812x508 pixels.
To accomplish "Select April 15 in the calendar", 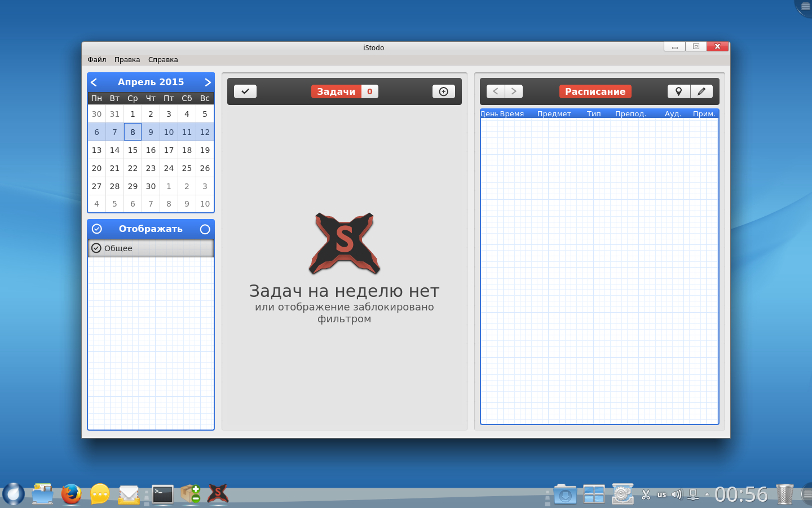I will tap(133, 150).
